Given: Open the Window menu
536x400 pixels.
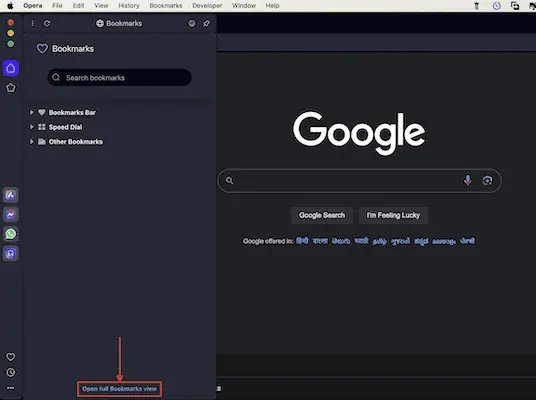Looking at the screenshot, I should pos(244,5).
